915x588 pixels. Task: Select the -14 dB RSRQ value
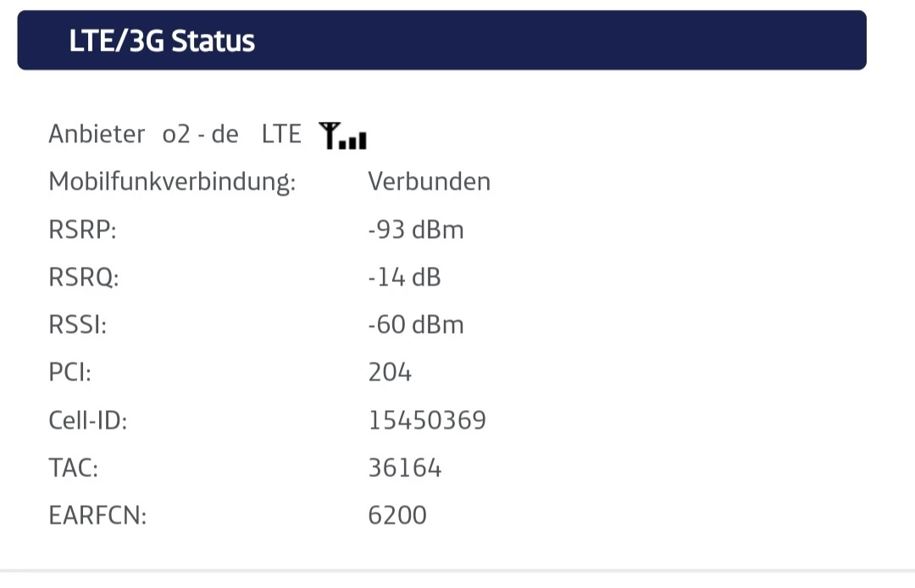(x=404, y=278)
